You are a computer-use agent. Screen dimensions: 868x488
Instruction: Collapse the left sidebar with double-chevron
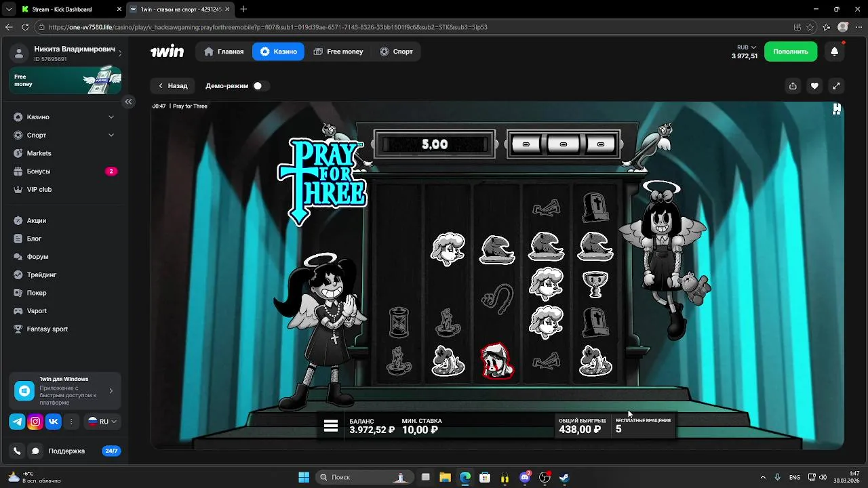[128, 102]
